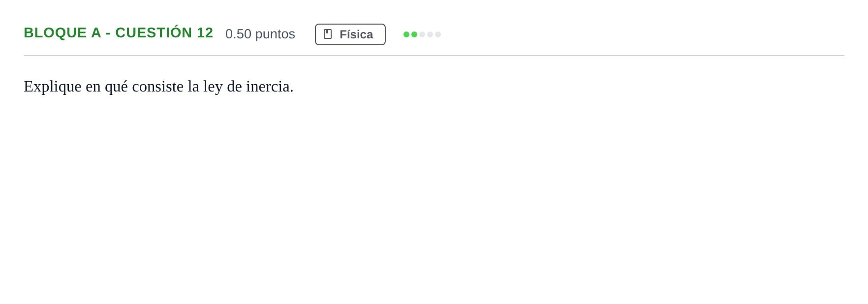Click the book icon in Física badge
The height and width of the screenshot is (304, 868).
click(x=328, y=34)
